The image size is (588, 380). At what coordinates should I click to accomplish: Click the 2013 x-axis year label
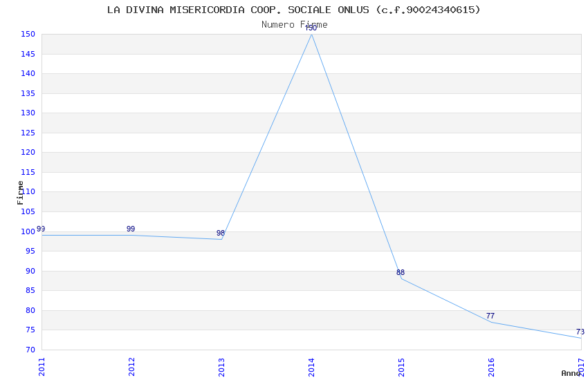[x=221, y=367]
